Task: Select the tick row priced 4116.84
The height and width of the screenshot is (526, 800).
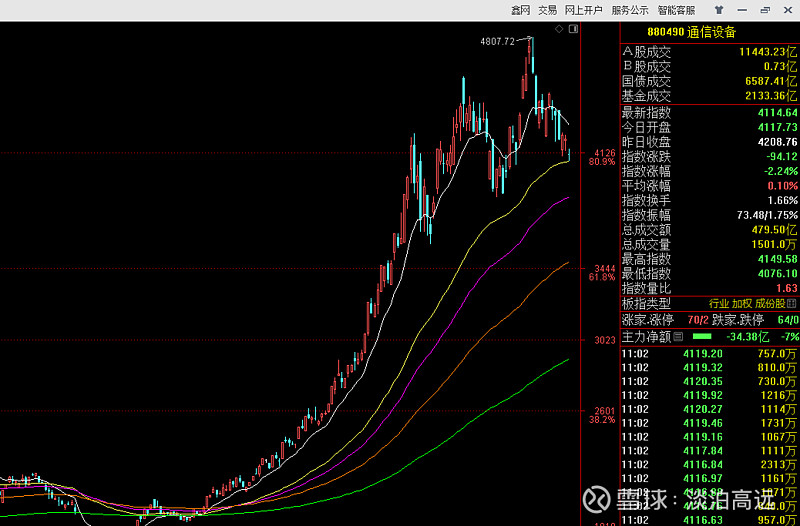Action: coord(710,464)
